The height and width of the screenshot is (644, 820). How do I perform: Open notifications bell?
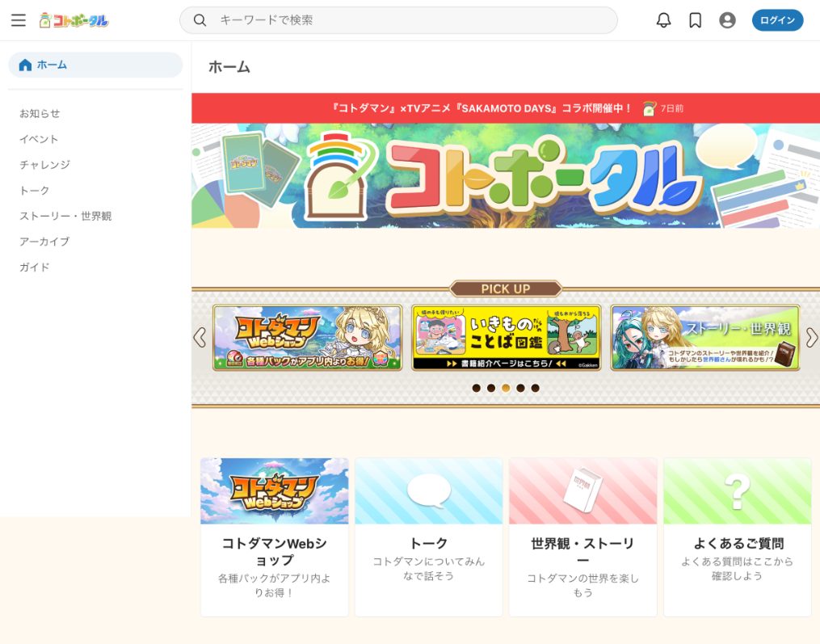663,20
